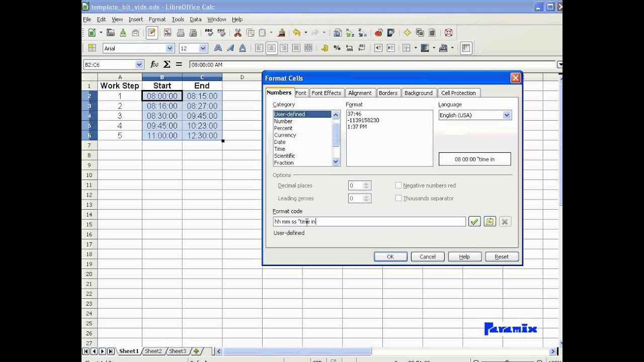Screen dimensions: 644x362
Task: Open the Font Name dropdown
Action: 170,48
